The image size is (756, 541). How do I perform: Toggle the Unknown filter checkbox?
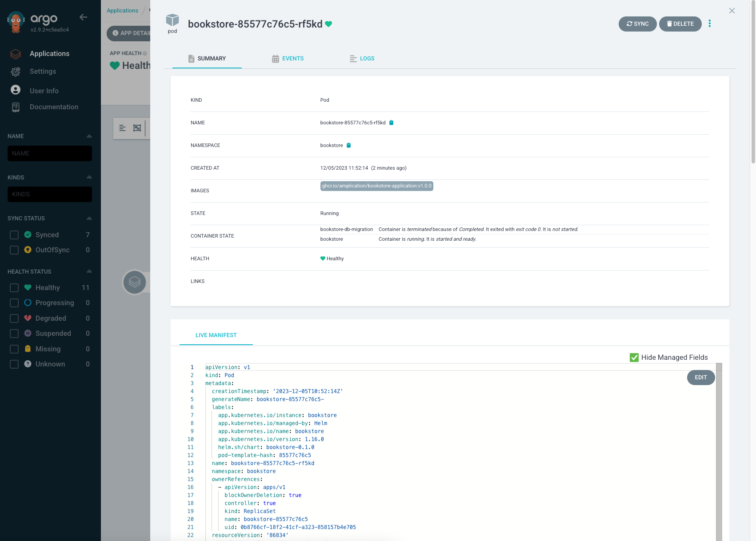[14, 364]
